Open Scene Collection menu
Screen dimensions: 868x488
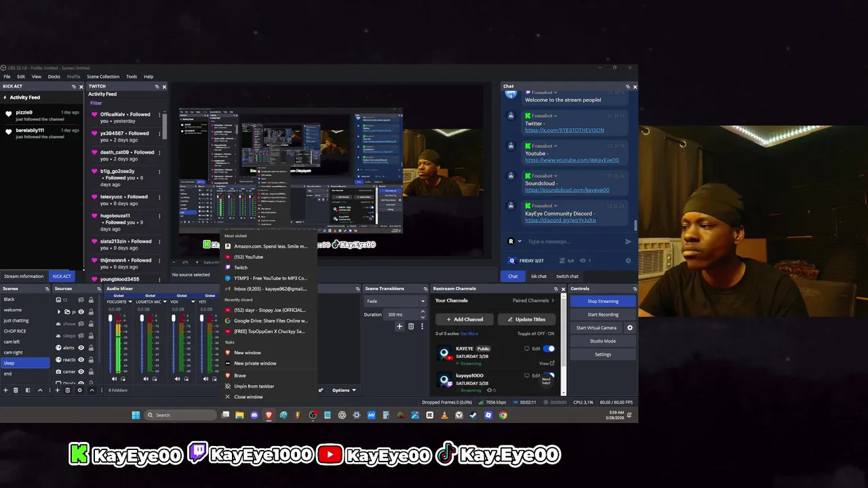[103, 77]
